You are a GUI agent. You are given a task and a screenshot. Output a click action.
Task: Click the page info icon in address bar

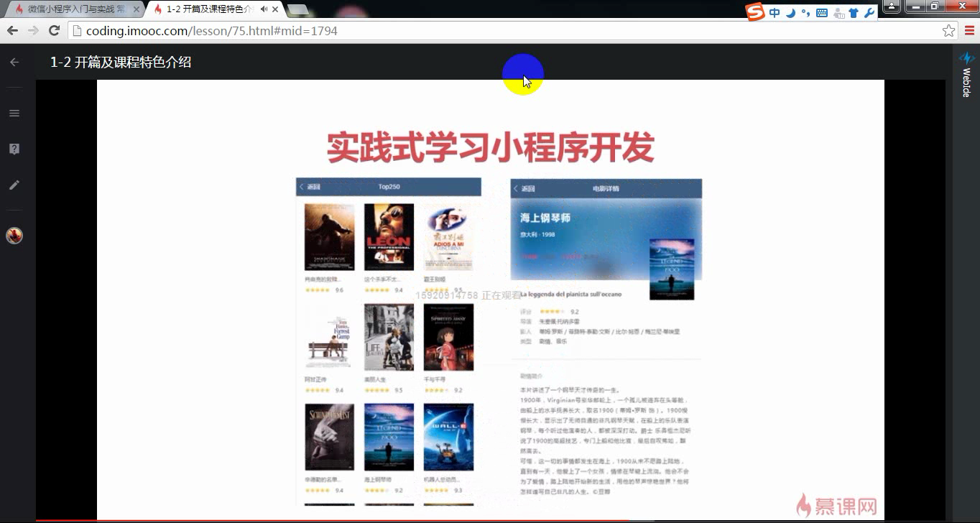pyautogui.click(x=77, y=31)
